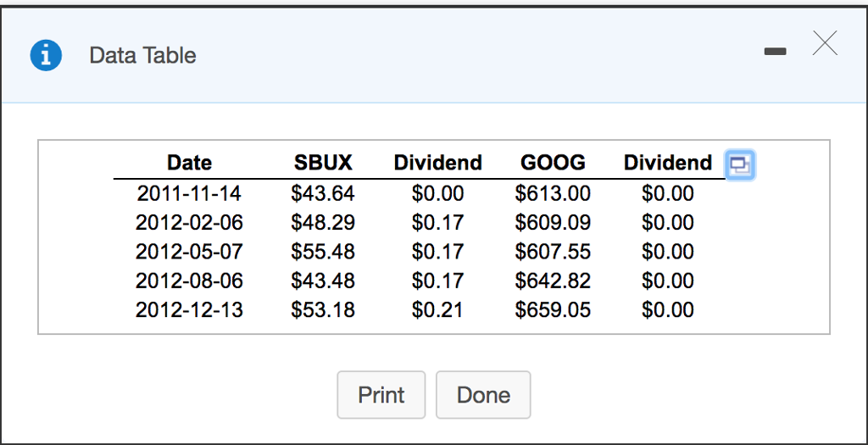The height and width of the screenshot is (445, 868).
Task: Select the SBUX price $53.18
Action: point(323,309)
